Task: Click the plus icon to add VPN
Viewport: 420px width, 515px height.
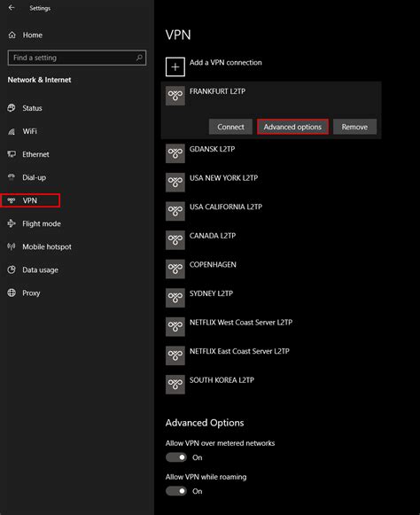Action: 175,67
